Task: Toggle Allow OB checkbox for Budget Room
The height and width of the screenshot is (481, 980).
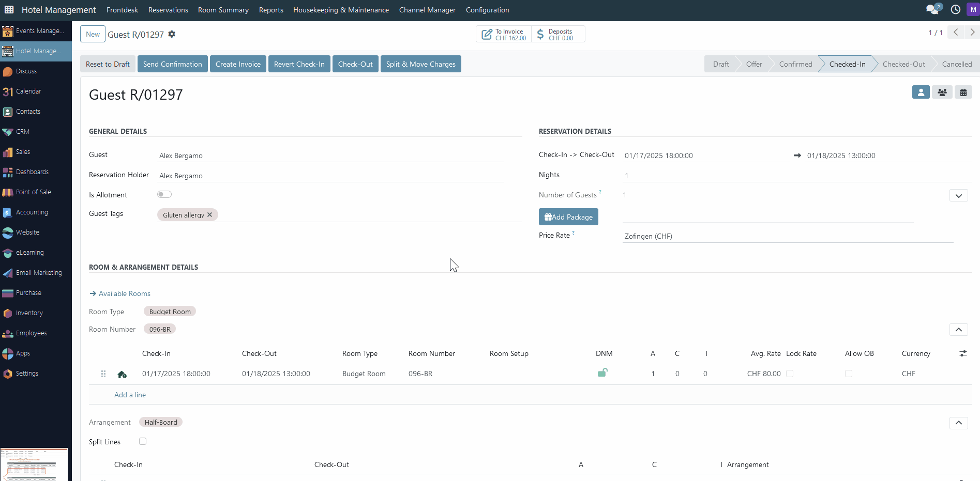Action: click(849, 374)
